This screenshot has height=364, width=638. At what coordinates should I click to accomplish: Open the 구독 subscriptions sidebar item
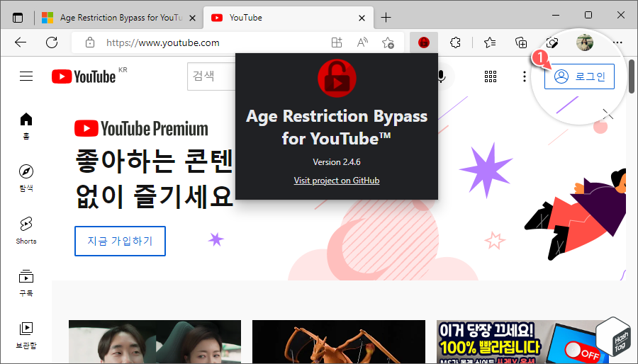click(x=26, y=283)
